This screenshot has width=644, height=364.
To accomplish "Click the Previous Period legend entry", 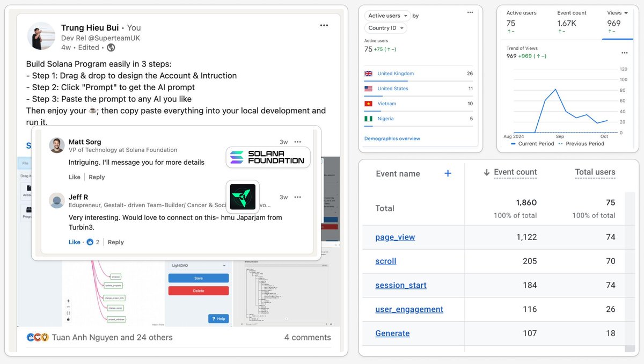I will 581,143.
